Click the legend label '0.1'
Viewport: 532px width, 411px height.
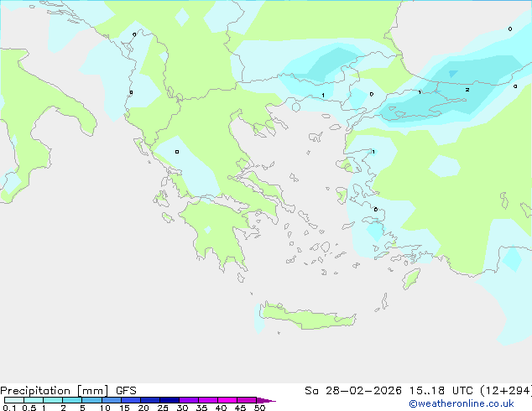[x=9, y=408]
